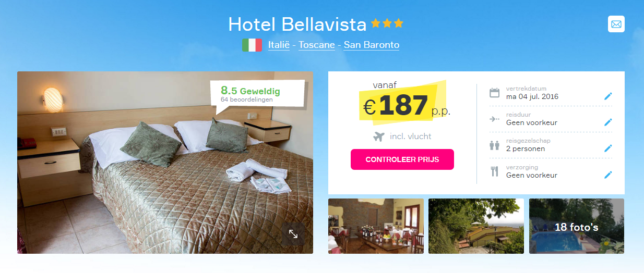This screenshot has height=273, width=644.
Task: Expand the main bedroom photo fullscreen
Action: pyautogui.click(x=293, y=234)
